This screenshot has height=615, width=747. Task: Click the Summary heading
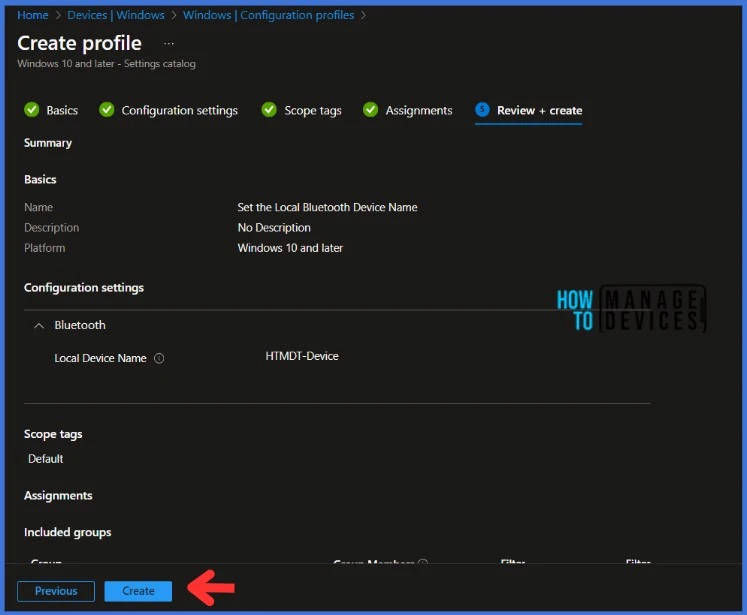48,143
